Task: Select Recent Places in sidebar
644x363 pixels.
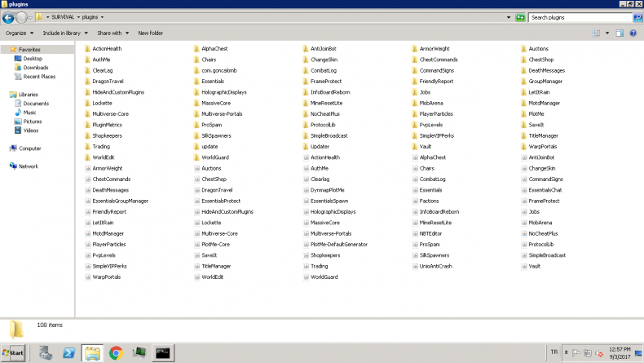Action: (x=39, y=77)
